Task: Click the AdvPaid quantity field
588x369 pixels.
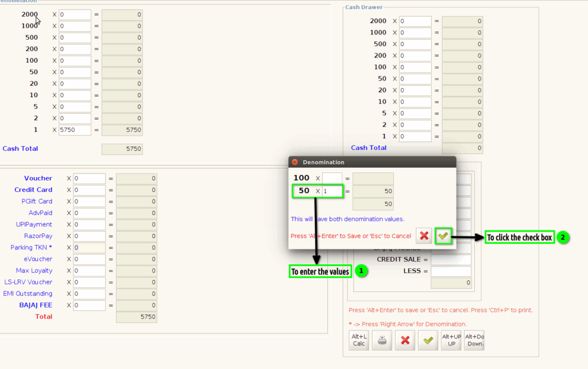Action: (89, 213)
